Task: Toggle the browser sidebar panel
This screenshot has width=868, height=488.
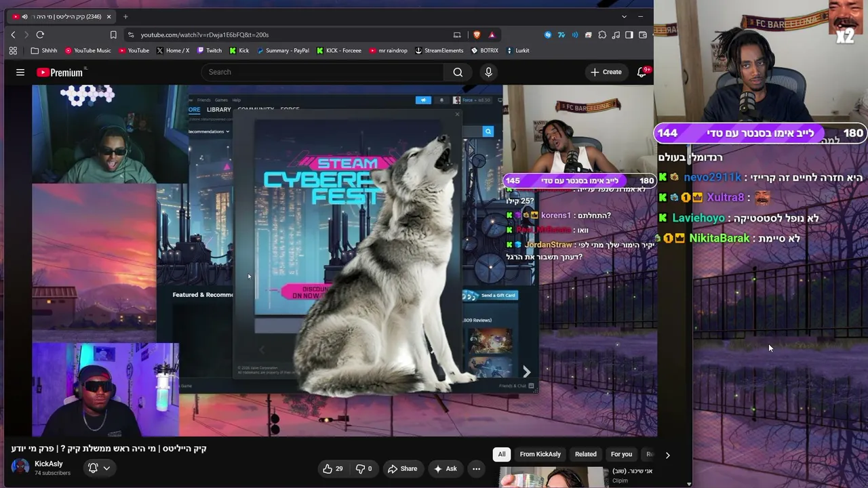Action: click(629, 35)
